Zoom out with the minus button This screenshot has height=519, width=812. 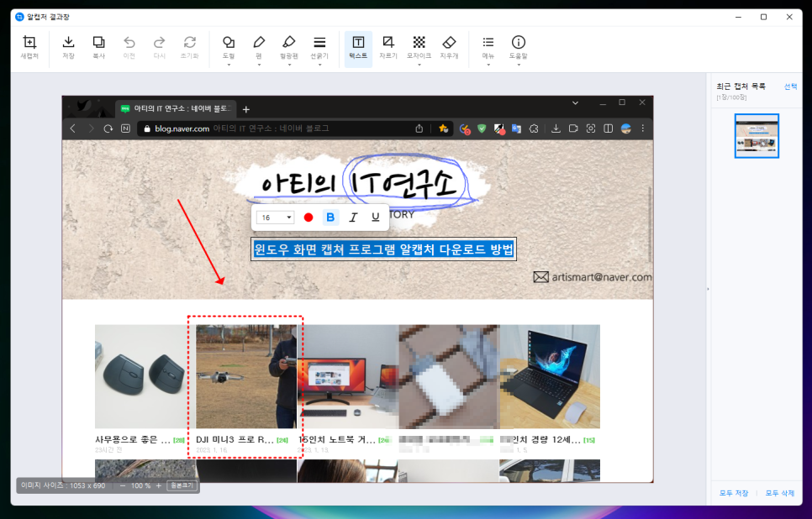click(123, 486)
